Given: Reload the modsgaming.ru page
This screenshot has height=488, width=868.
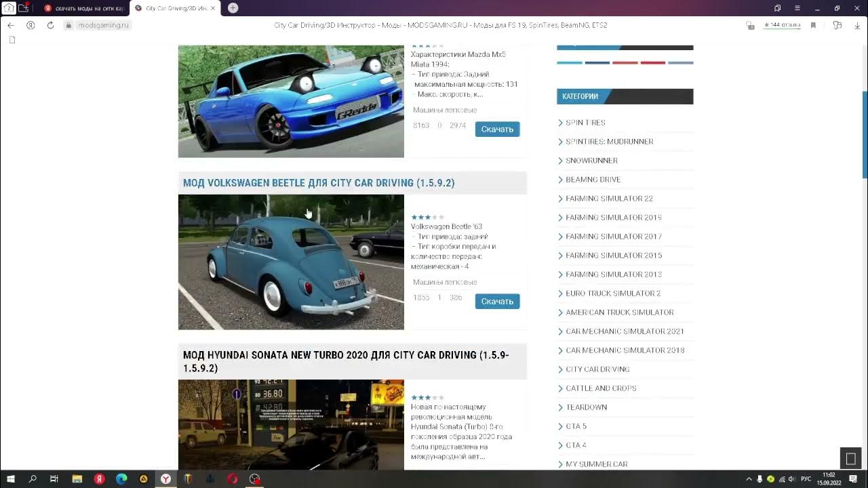Looking at the screenshot, I should coord(50,25).
